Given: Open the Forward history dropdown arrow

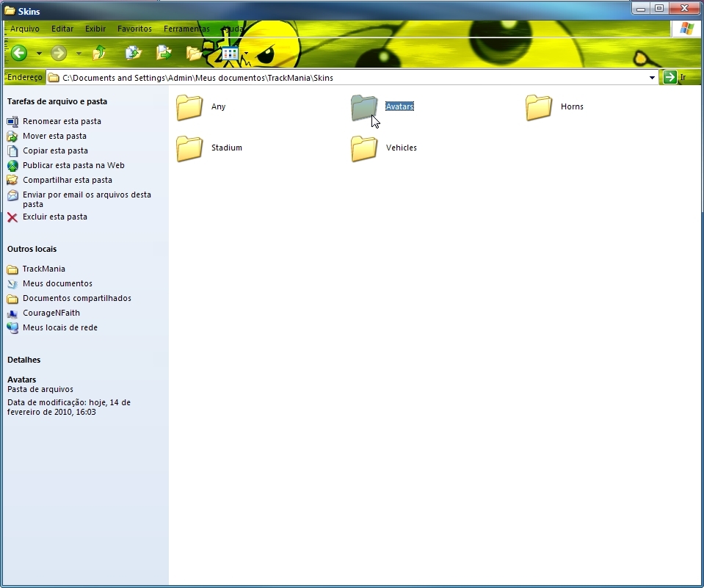Looking at the screenshot, I should pyautogui.click(x=79, y=54).
